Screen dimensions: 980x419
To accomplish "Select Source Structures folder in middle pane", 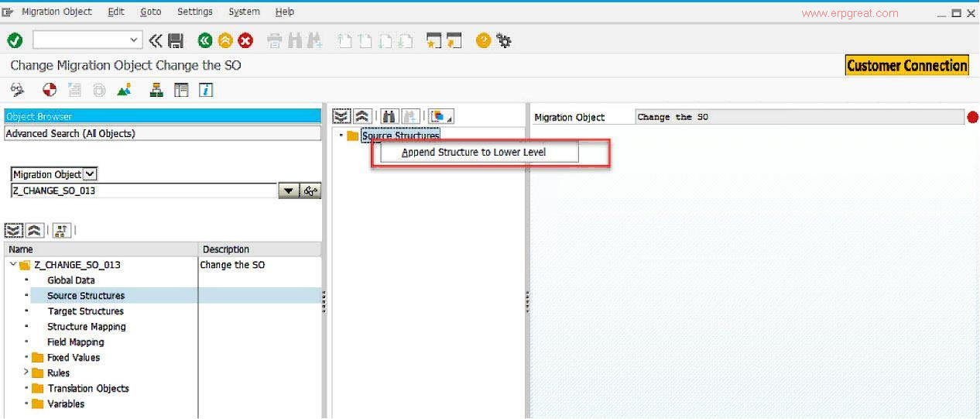I will click(x=400, y=136).
